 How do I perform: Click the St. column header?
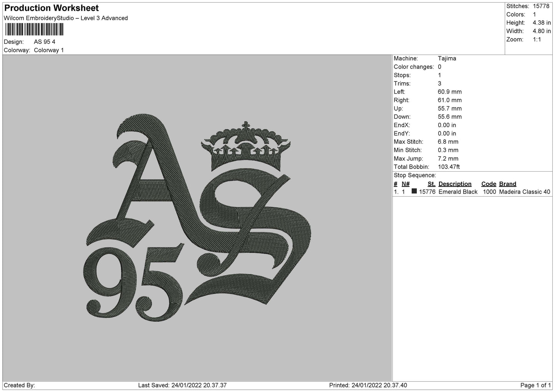pyautogui.click(x=431, y=184)
